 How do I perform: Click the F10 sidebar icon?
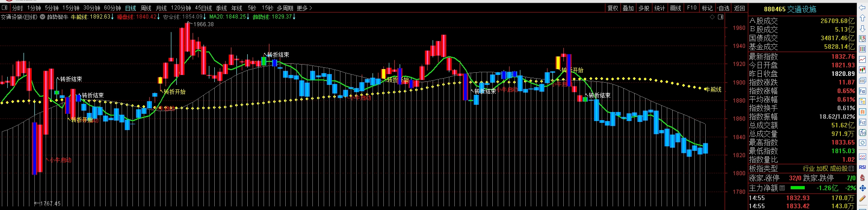[862, 91]
